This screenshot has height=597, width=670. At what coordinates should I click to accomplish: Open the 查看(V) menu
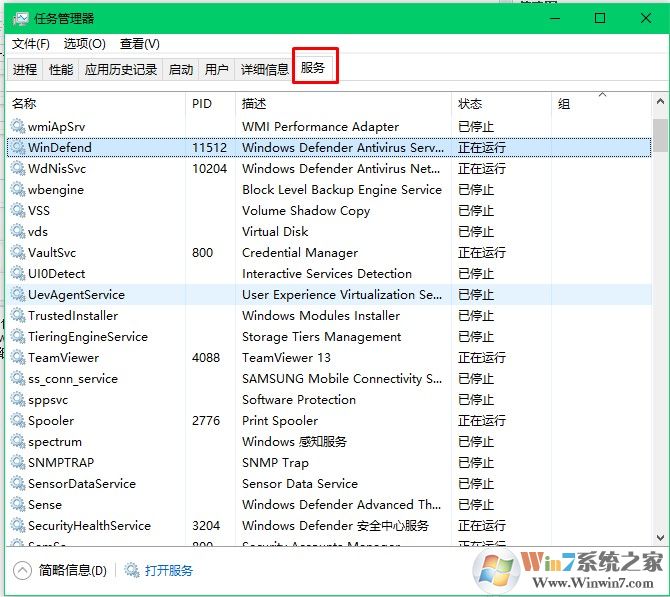(139, 44)
